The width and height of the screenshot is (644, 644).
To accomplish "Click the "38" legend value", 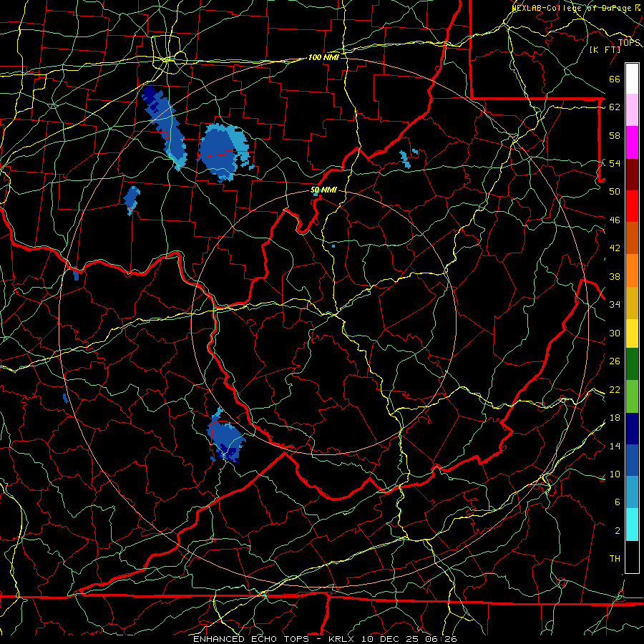I will coord(615,277).
